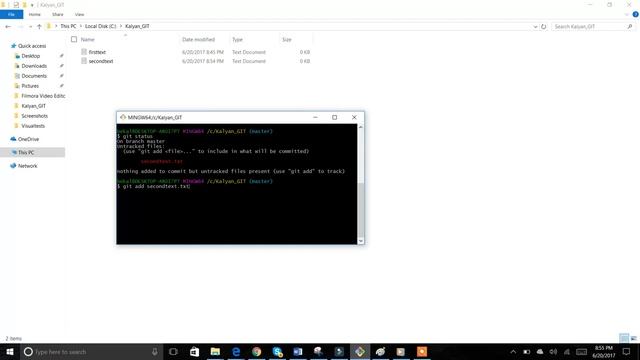Refresh the Kalyan_GIT folder view
The width and height of the screenshot is (640, 360).
543,27
